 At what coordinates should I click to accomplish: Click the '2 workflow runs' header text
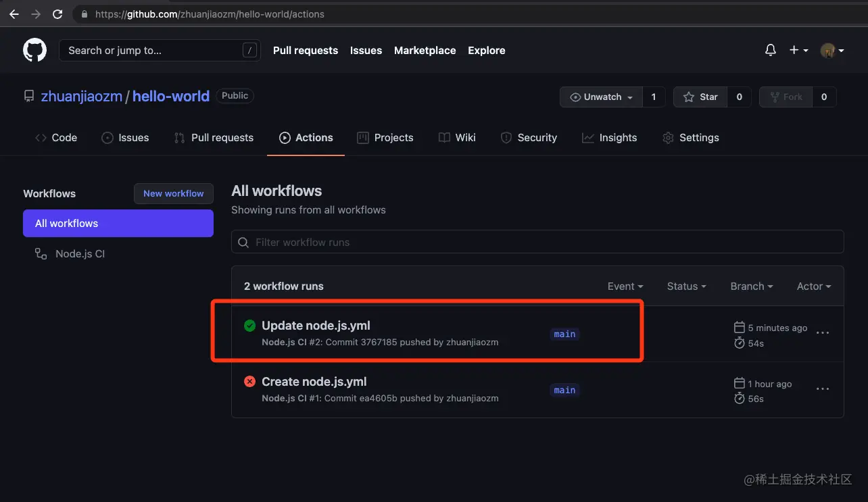tap(284, 286)
